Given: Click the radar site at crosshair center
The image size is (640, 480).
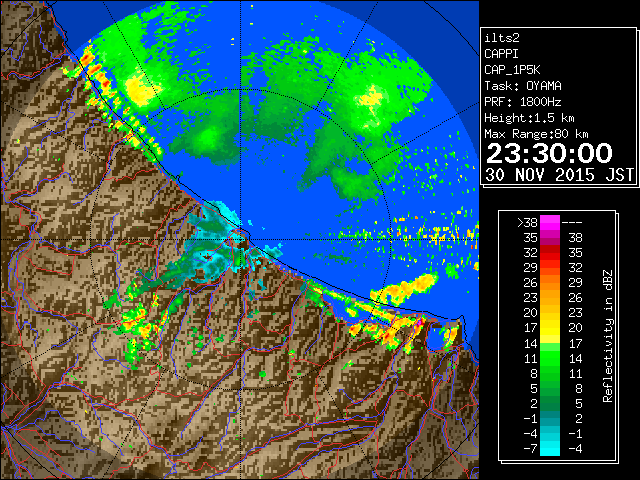Looking at the screenshot, I should click(x=240, y=240).
